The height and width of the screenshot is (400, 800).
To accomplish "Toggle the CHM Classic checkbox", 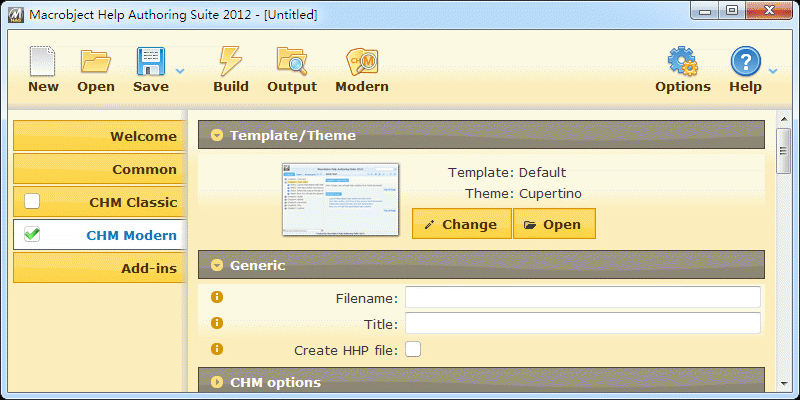I will coord(32,202).
